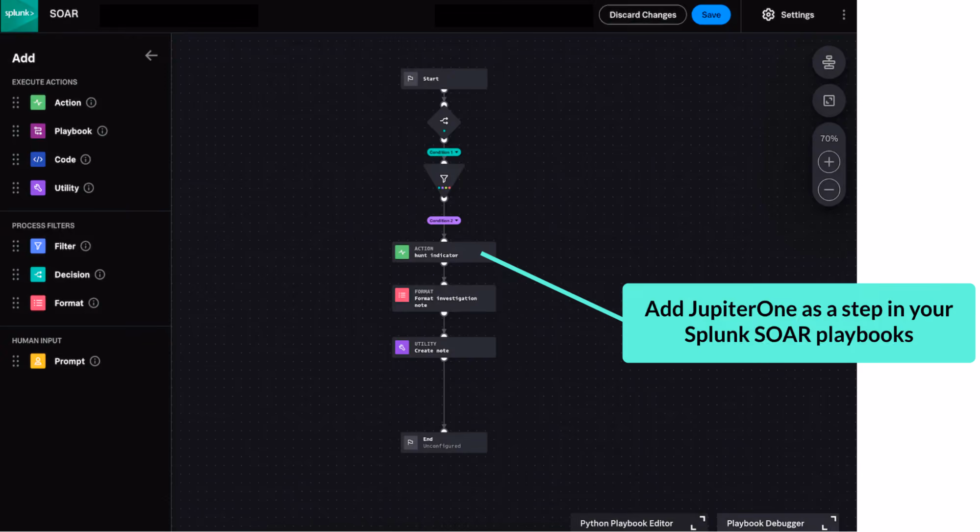Zoom in with the plus button
Viewport: 980px width, 532px height.
[829, 162]
